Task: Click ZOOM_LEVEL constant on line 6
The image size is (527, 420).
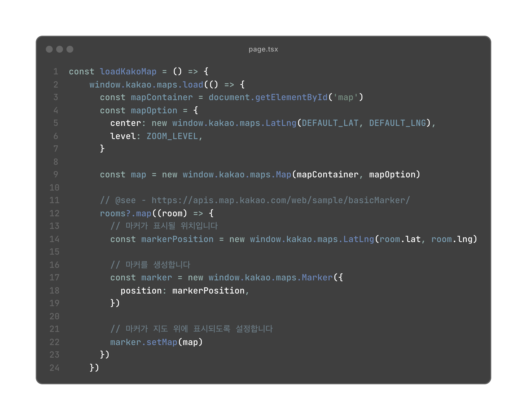Action: (172, 136)
